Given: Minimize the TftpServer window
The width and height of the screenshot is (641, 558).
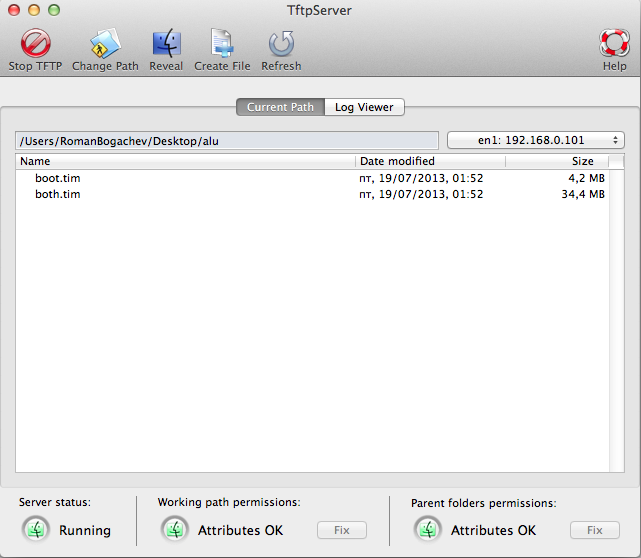Looking at the screenshot, I should pos(34,10).
